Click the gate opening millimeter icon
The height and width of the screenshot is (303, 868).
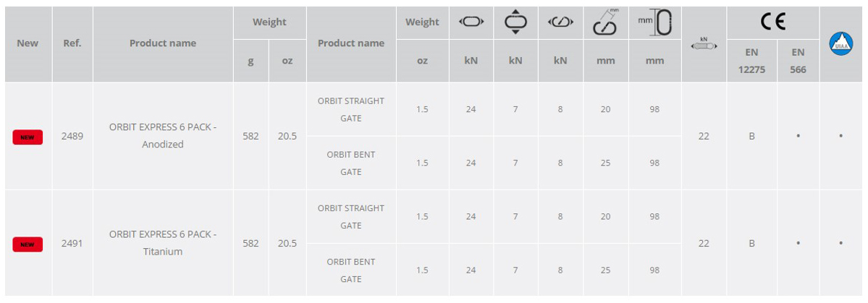tap(606, 22)
